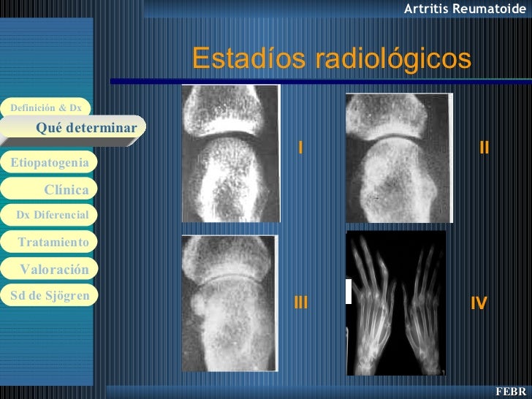The height and width of the screenshot is (399, 532).
Task: Click the Roman numeral II label
Action: [x=484, y=148]
